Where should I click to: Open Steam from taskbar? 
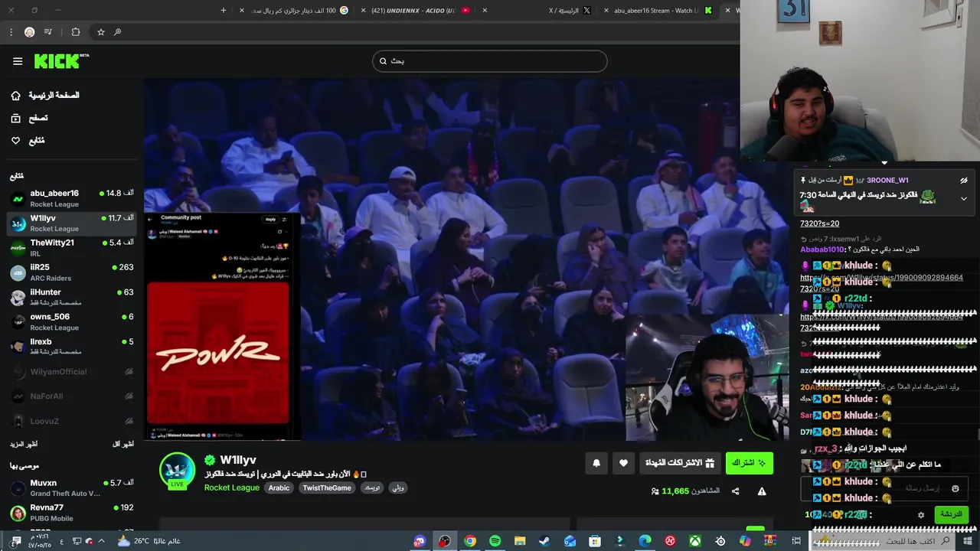[544, 541]
